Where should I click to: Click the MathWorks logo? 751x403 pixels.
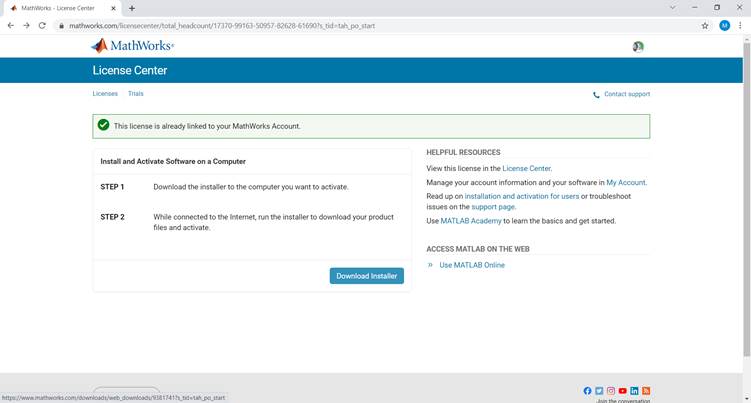[x=133, y=46]
